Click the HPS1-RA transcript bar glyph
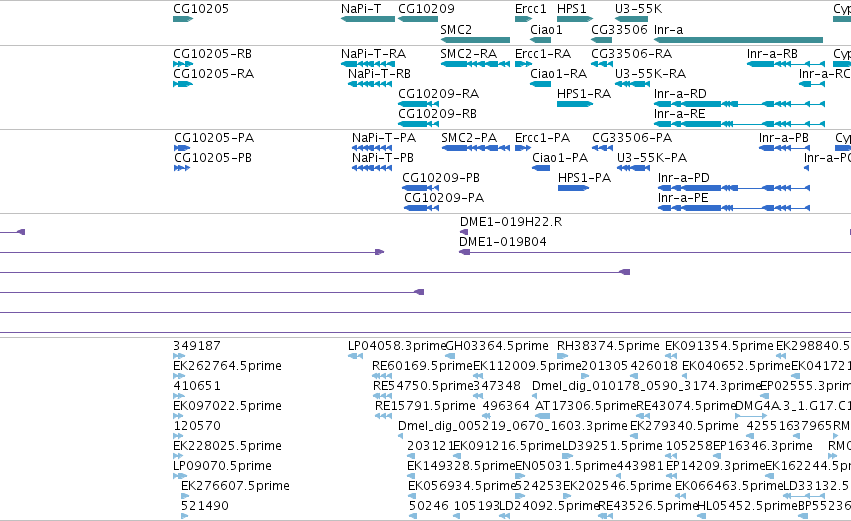This screenshot has width=851, height=521. [575, 104]
